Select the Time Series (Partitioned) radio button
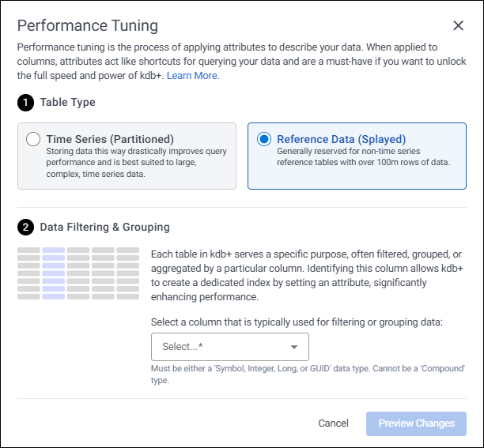The height and width of the screenshot is (448, 484). pos(33,139)
